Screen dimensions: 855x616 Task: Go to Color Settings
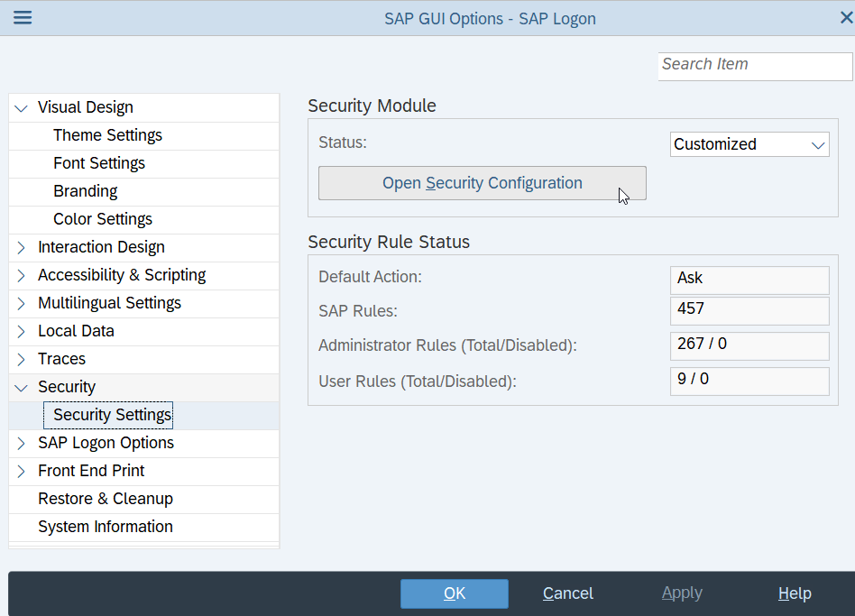[103, 219]
